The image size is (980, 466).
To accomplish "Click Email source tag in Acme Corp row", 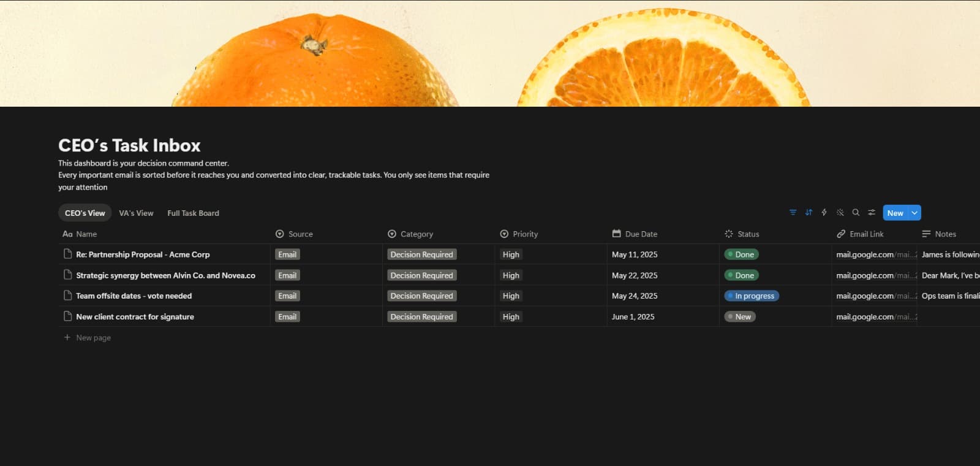I will pos(287,254).
